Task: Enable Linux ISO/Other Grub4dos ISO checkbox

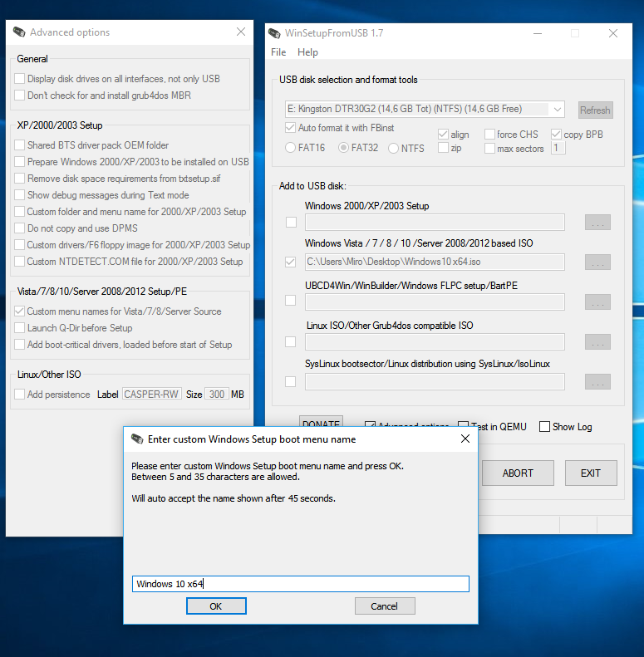Action: (x=290, y=342)
